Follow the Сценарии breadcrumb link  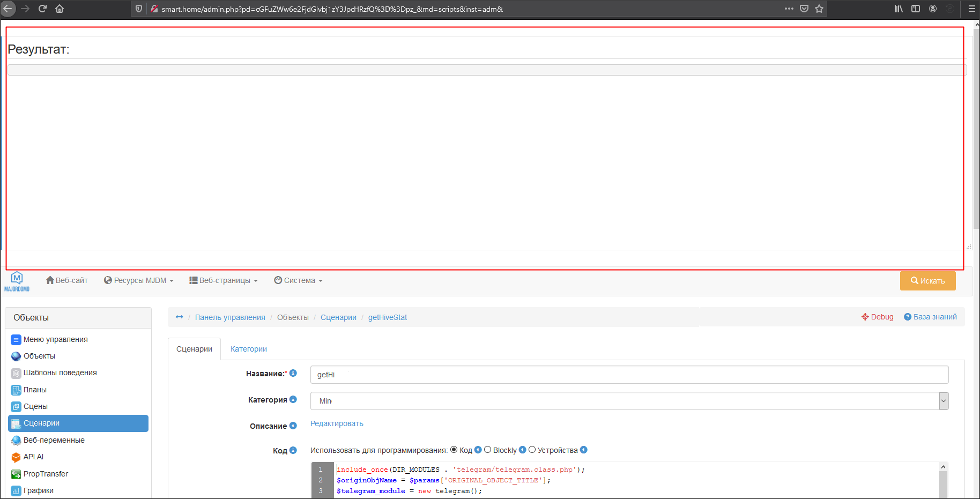[x=338, y=317]
